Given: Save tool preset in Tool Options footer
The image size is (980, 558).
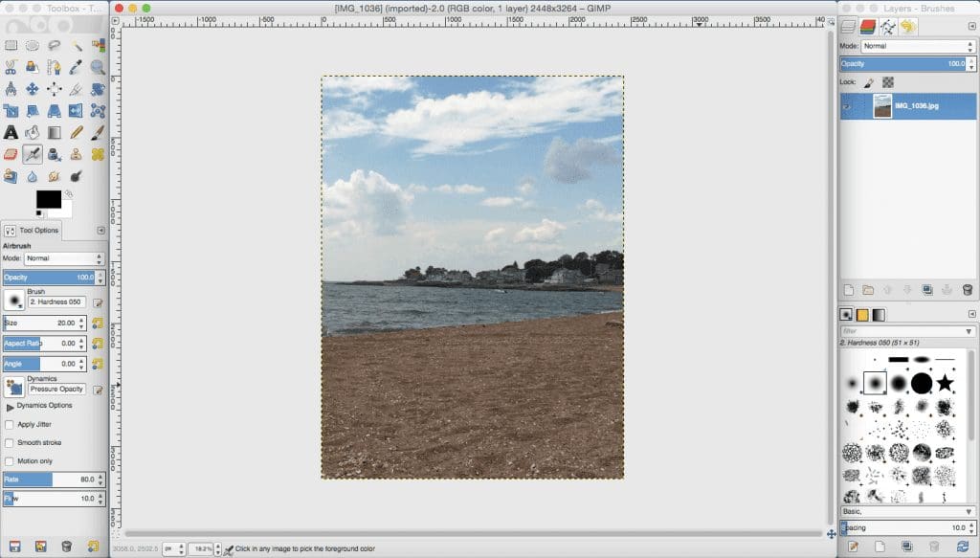Looking at the screenshot, I should click(14, 547).
